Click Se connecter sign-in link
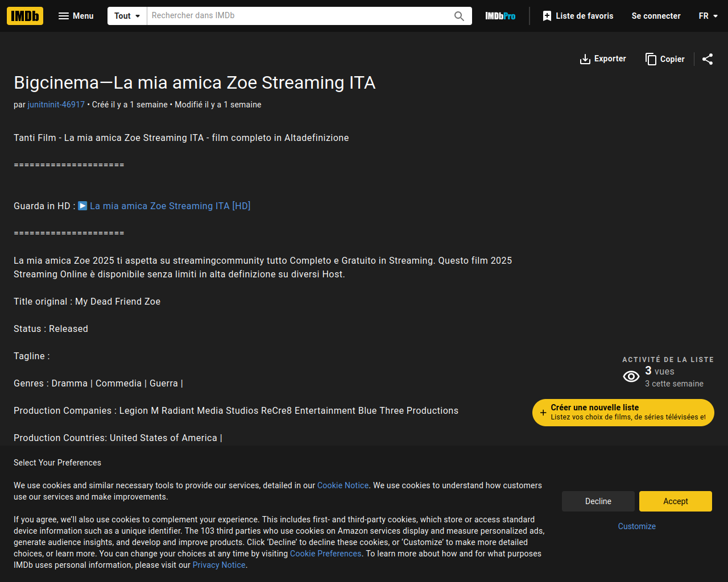This screenshot has height=582, width=728. point(656,16)
